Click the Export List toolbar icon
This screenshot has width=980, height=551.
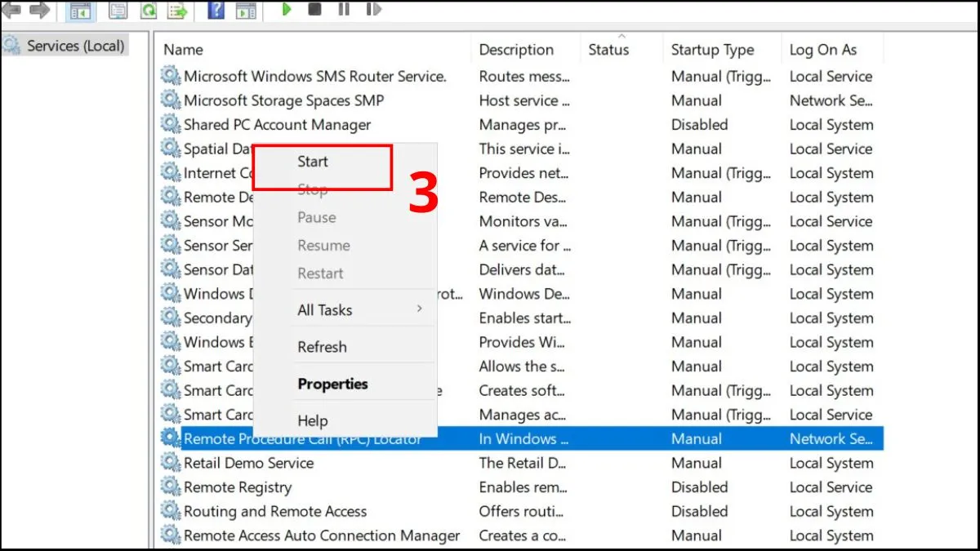pyautogui.click(x=176, y=10)
